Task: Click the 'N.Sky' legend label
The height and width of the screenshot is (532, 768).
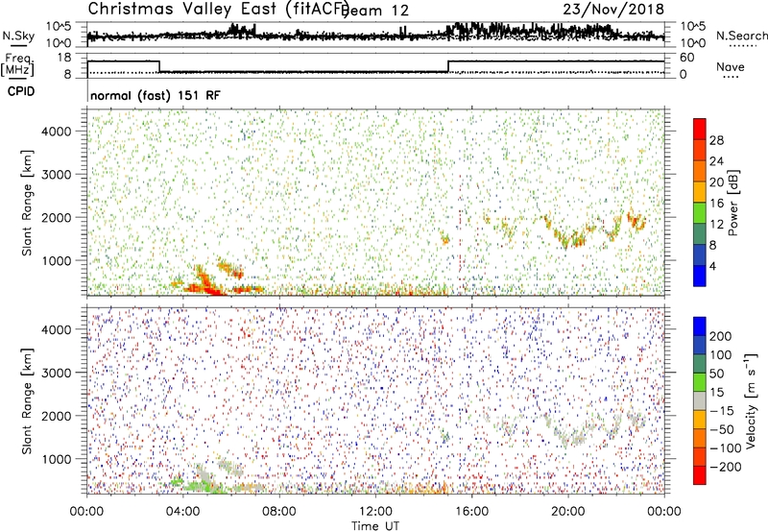Action: (18, 36)
